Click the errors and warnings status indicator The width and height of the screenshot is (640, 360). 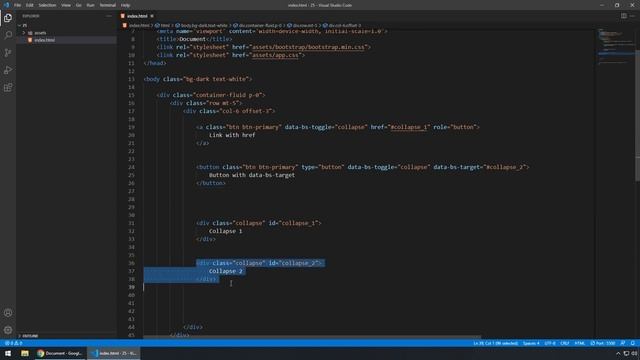(13, 343)
